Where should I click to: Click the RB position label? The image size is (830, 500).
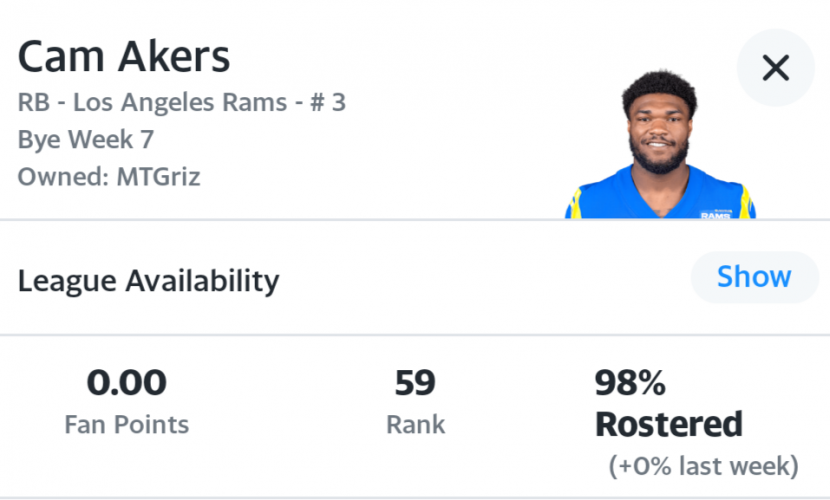point(34,102)
